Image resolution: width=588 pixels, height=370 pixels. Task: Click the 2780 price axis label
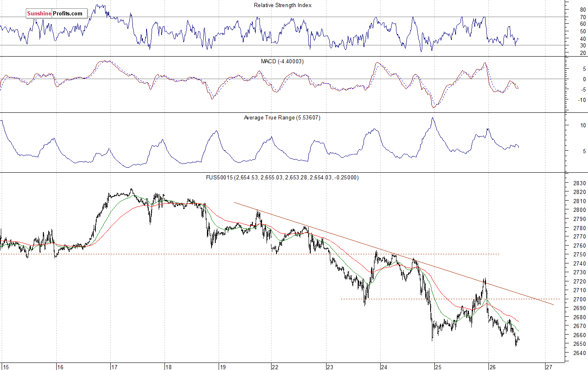tap(580, 228)
